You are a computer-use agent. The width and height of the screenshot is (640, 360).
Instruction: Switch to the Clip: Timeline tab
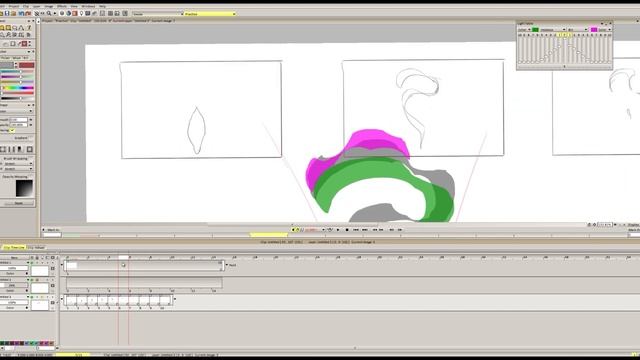pyautogui.click(x=13, y=247)
